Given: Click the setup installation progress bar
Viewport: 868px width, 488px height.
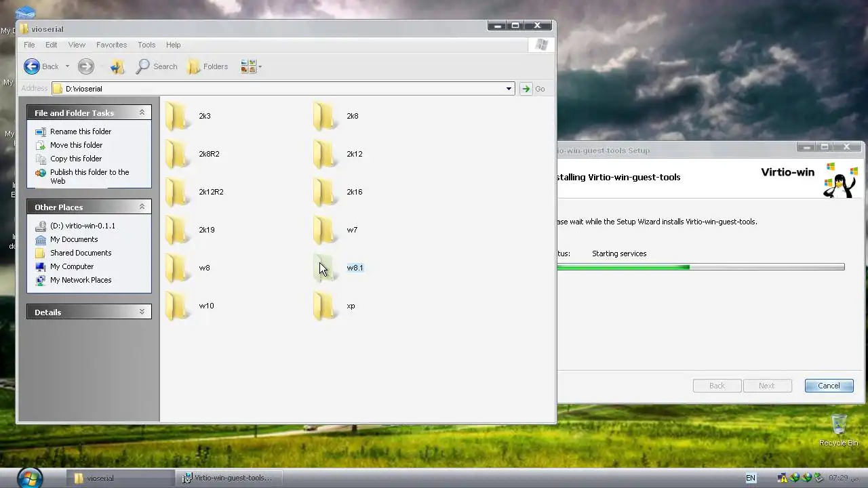Looking at the screenshot, I should tap(701, 267).
